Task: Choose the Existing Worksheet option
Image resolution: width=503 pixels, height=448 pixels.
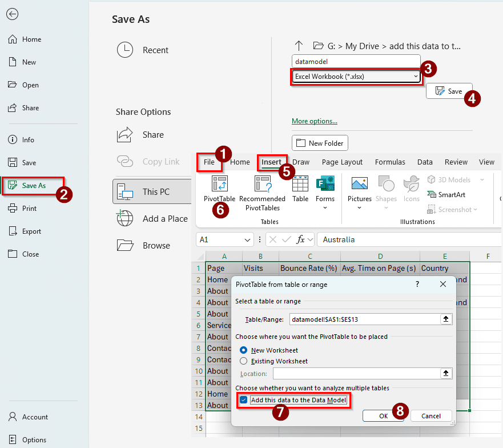Action: [244, 361]
